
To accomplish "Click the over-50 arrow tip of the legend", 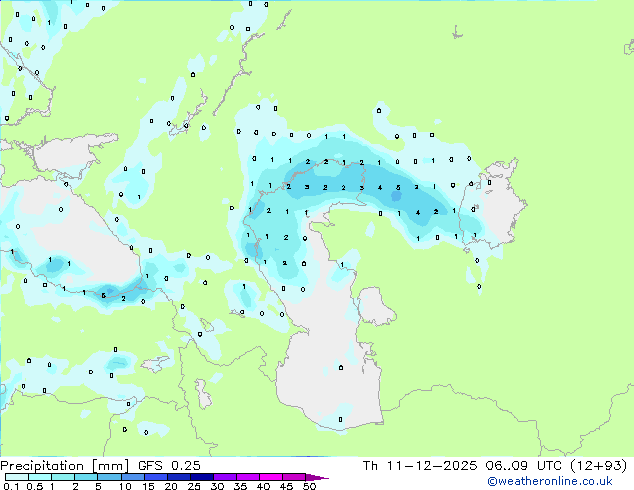I will [x=317, y=478].
